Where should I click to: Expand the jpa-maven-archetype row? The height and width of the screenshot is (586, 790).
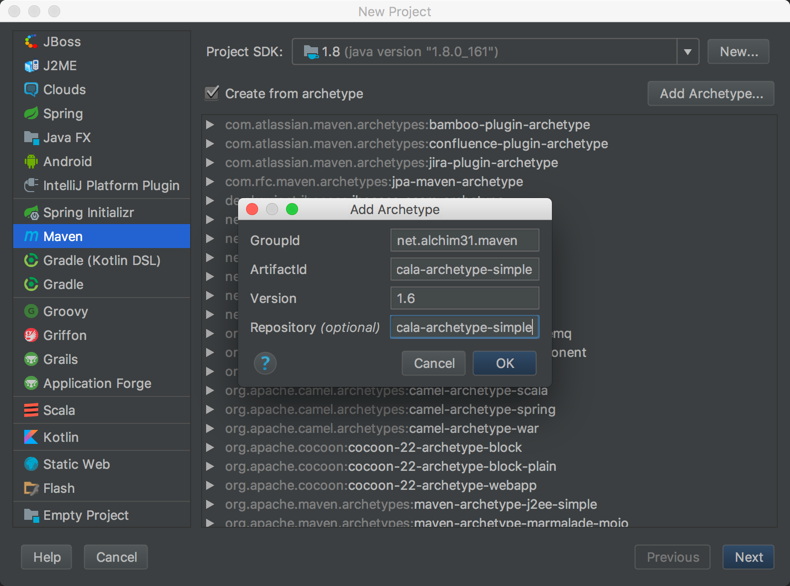point(210,181)
